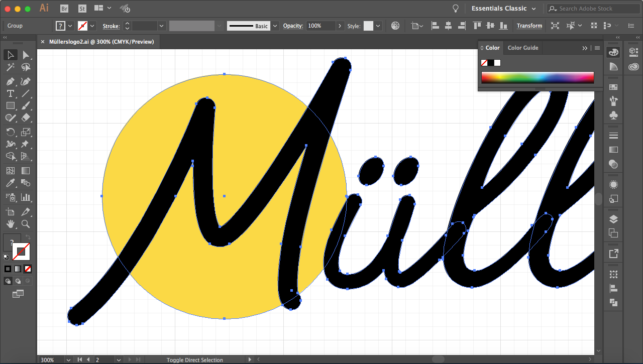
Task: Select the Müllerslogo2.ai document tab
Action: [101, 42]
